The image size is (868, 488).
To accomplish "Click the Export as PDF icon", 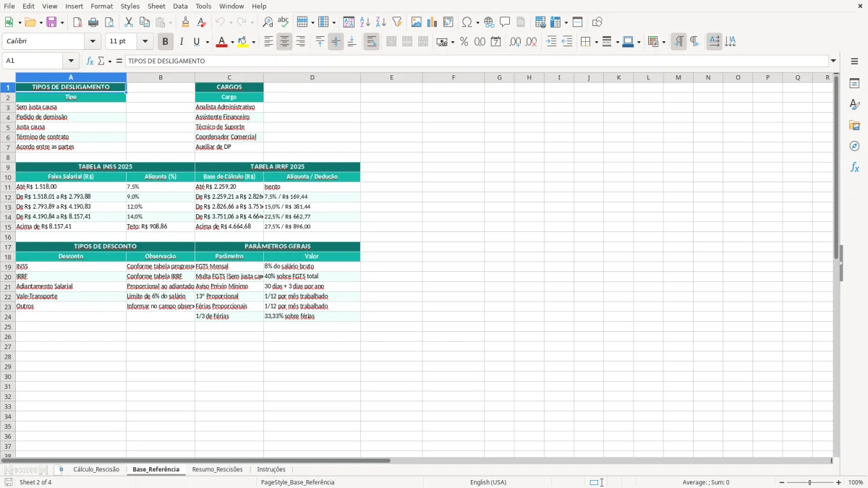I will pos(77,22).
